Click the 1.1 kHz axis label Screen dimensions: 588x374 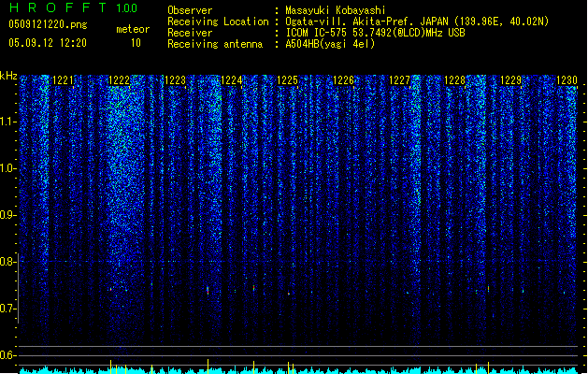[7, 122]
